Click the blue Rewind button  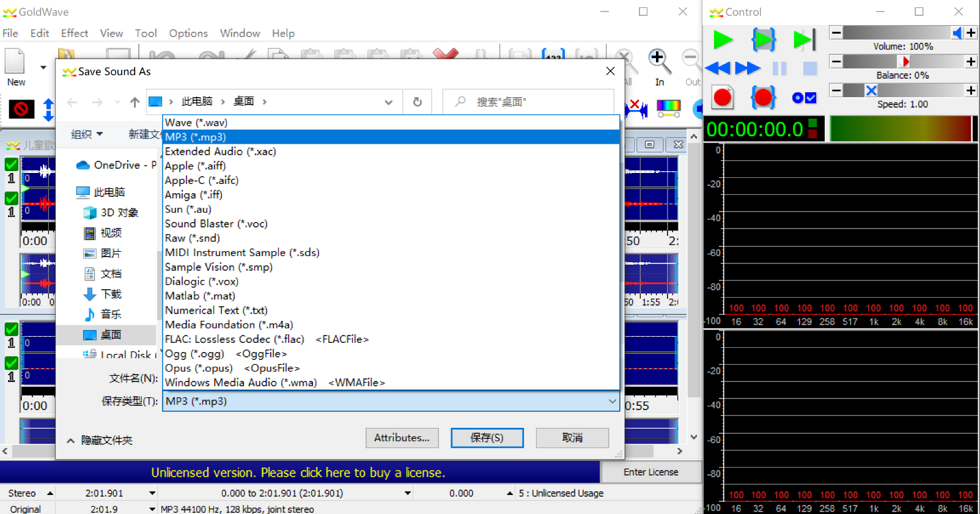pyautogui.click(x=718, y=68)
